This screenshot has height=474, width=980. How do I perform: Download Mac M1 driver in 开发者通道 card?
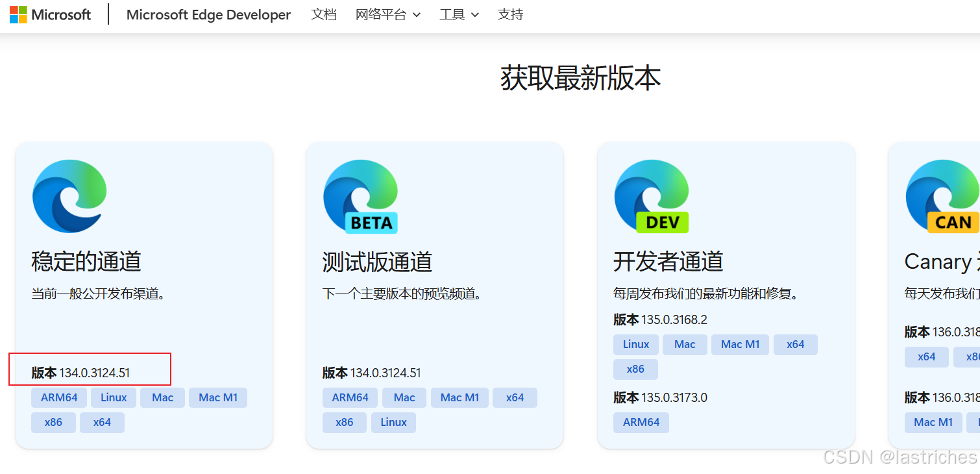(740, 345)
